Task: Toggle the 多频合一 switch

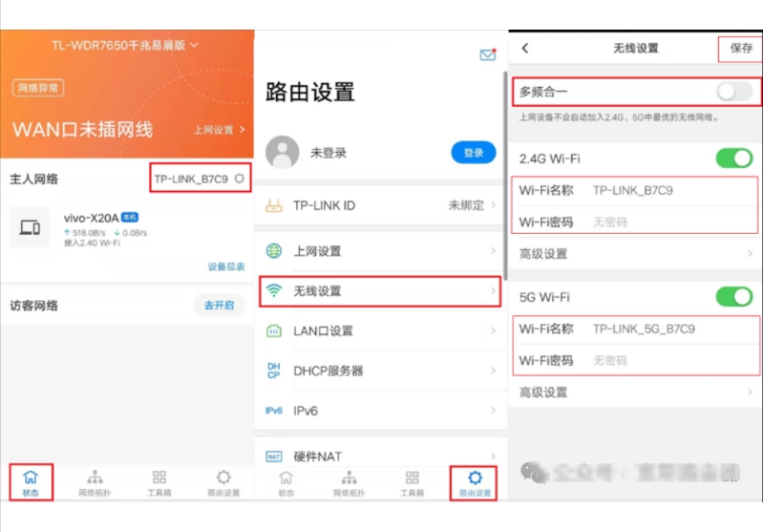Action: [734, 91]
